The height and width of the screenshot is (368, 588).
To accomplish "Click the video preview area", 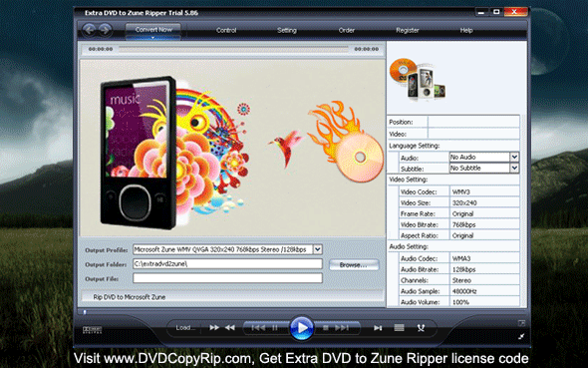I will pyautogui.click(x=232, y=148).
